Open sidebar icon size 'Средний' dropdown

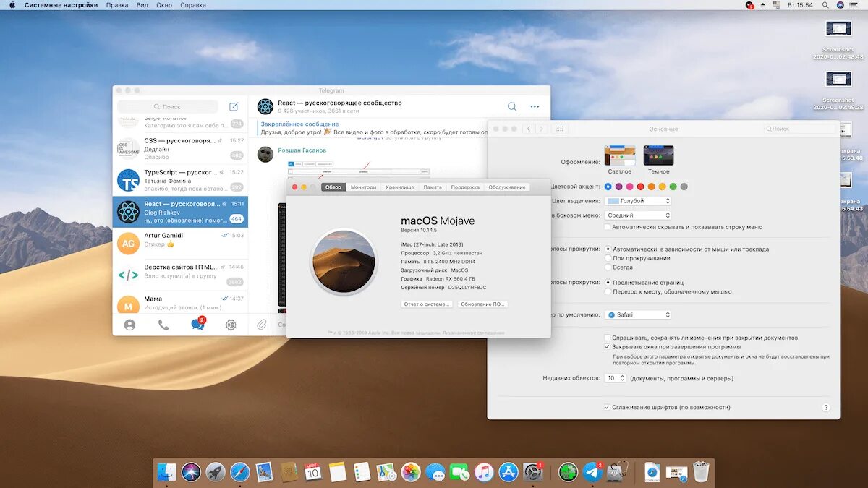point(638,215)
